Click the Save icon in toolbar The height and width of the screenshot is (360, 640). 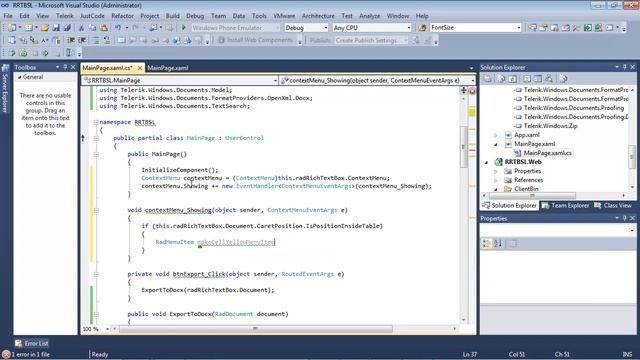tap(56, 28)
